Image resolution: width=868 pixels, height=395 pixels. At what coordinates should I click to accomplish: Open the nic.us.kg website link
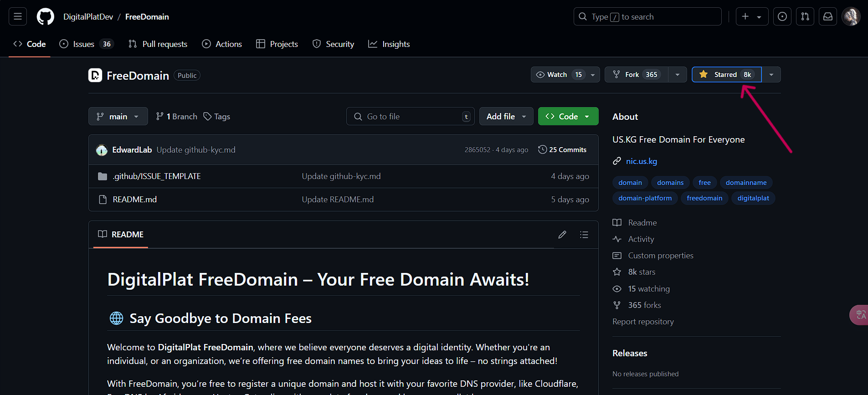[642, 161]
